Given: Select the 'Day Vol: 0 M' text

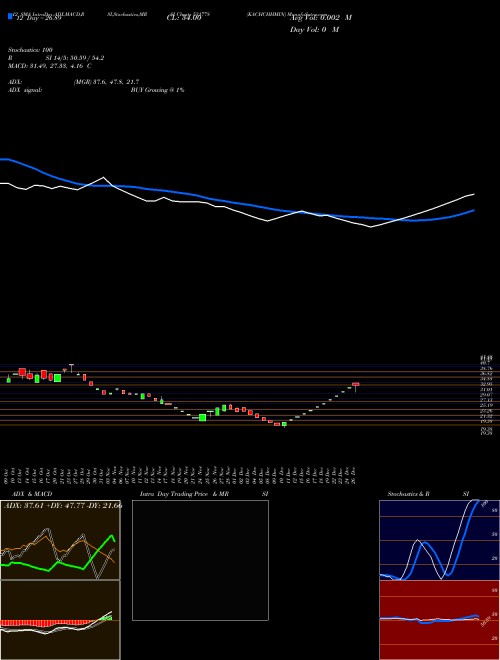Looking at the screenshot, I should point(314,29).
